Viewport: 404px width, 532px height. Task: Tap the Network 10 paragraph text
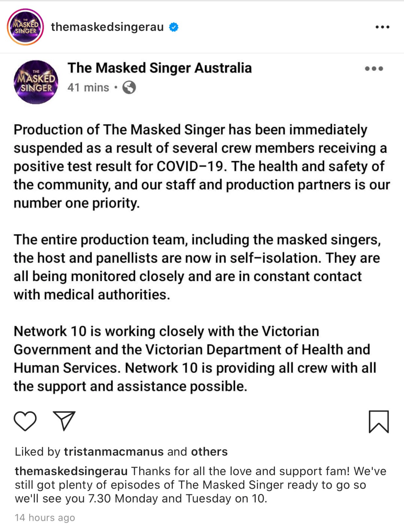tap(195, 359)
